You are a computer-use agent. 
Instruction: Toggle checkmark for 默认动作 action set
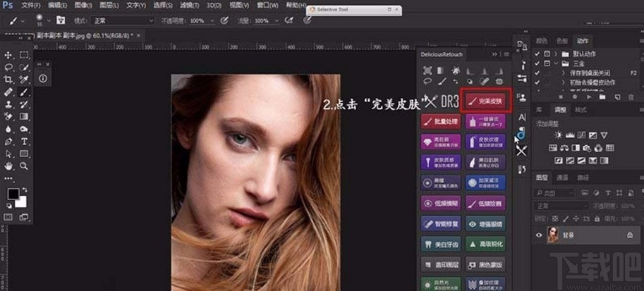click(536, 54)
